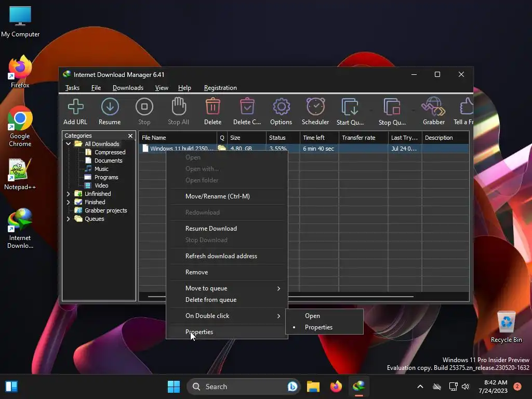Viewport: 532px width, 399px height.
Task: Click the volume speaker tray icon
Action: pos(465,387)
